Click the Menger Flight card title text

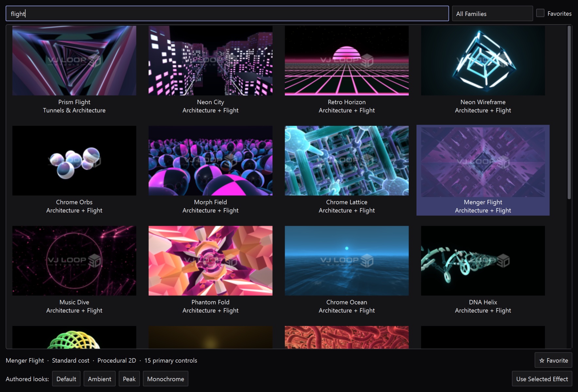coord(483,202)
